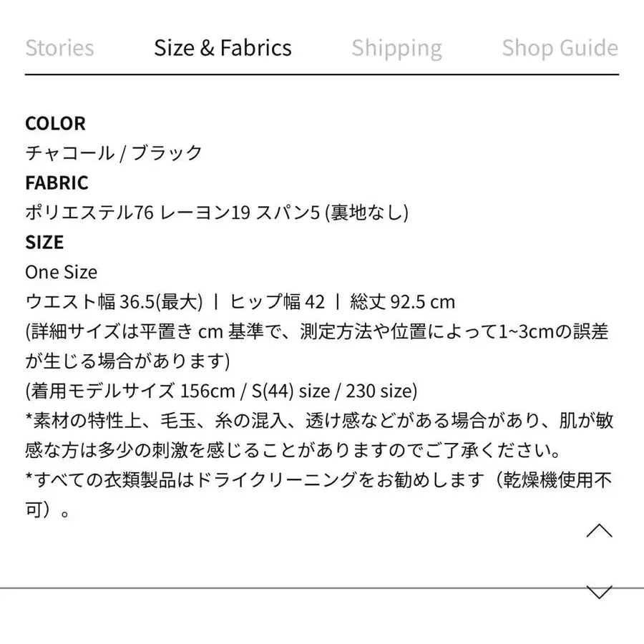
Task: Click the 着用モデルサイズ 156cm line
Action: coord(221,391)
